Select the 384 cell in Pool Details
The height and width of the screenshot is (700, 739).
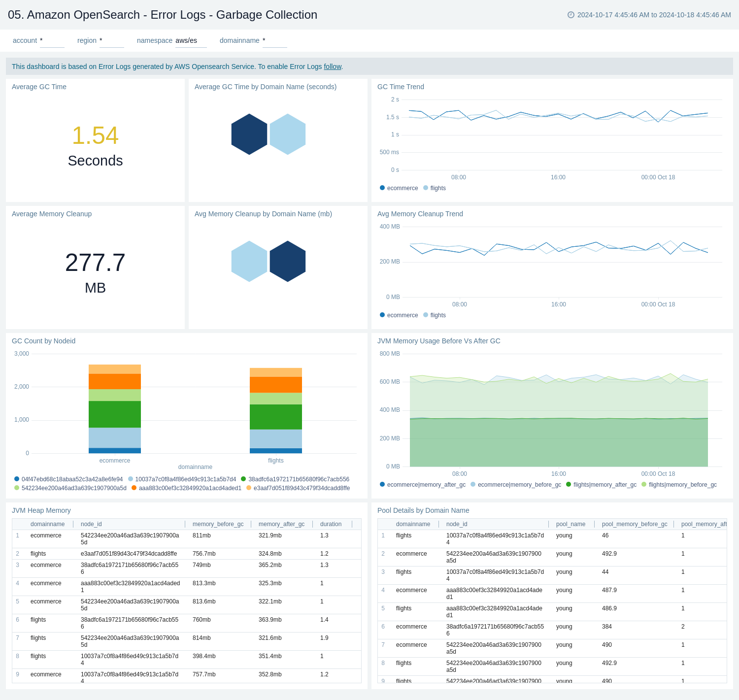[607, 627]
